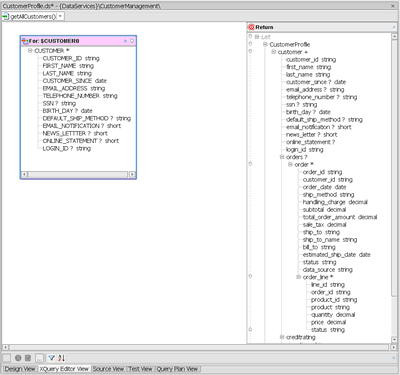Click the scope marker beside List row
The height and width of the screenshot is (375, 400).
[250, 36]
